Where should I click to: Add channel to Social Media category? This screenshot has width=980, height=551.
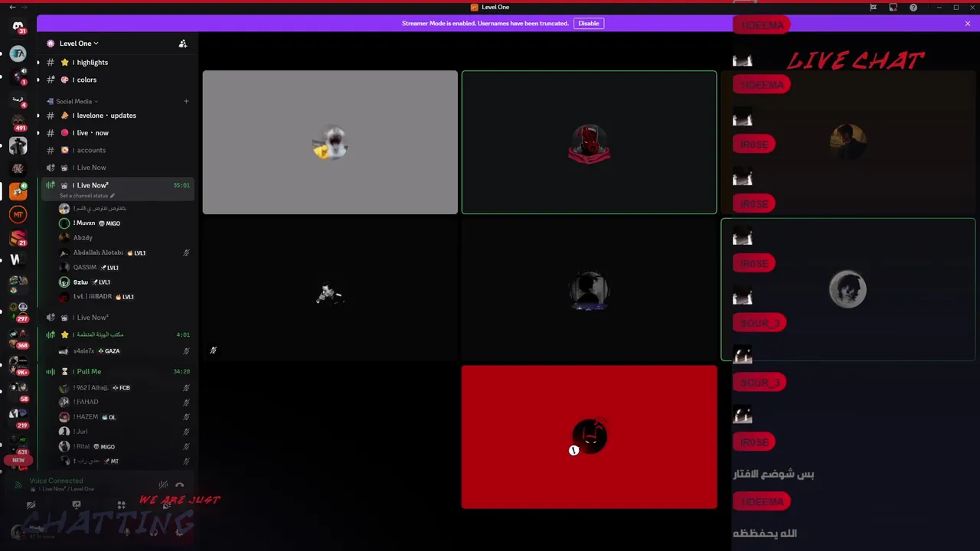click(x=185, y=101)
